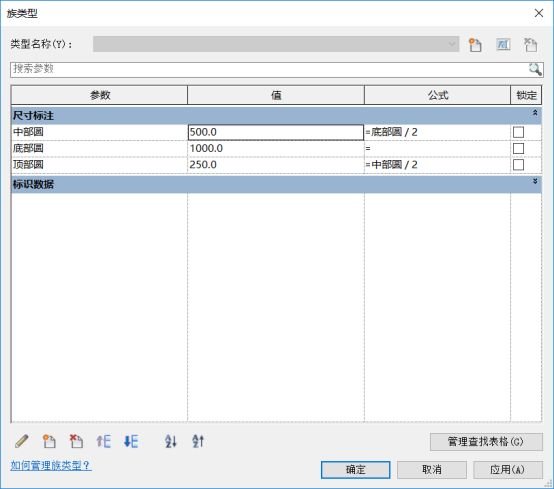
Task: Click the rename type icon
Action: pyautogui.click(x=503, y=45)
